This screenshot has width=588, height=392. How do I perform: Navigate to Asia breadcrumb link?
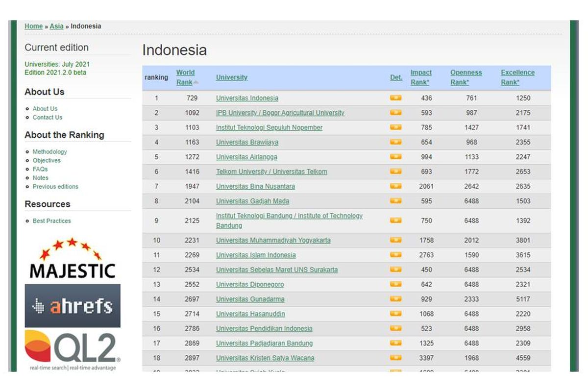pos(56,26)
